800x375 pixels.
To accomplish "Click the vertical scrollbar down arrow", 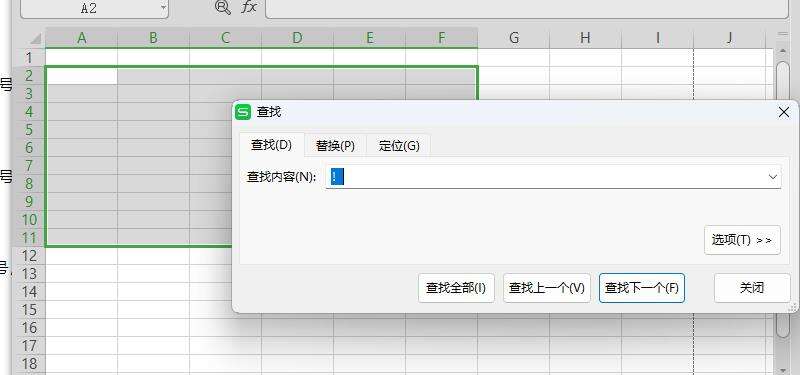I will [x=783, y=370].
